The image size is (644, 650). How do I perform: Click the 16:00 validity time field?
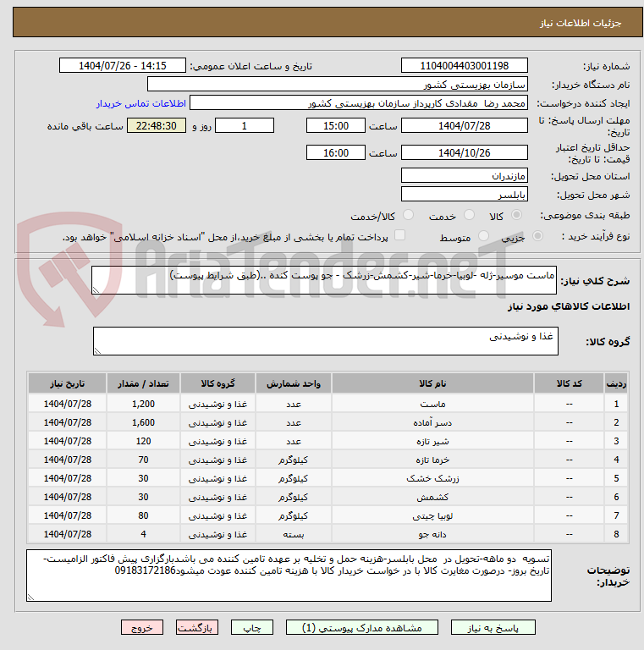pyautogui.click(x=336, y=152)
